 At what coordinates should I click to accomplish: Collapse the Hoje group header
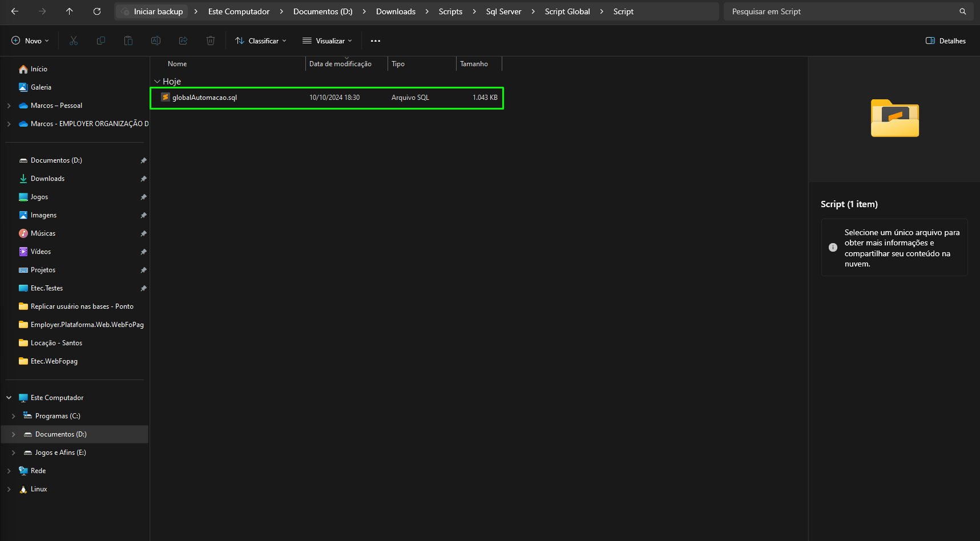pos(157,82)
